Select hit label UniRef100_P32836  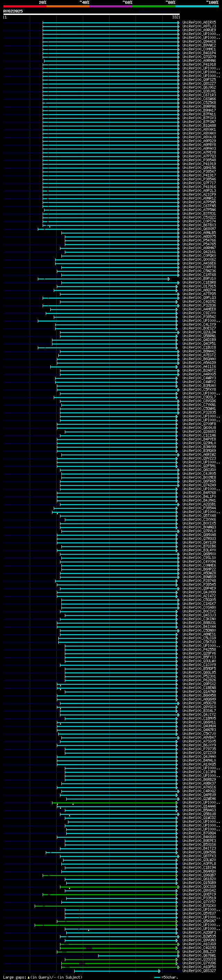click(199, 306)
